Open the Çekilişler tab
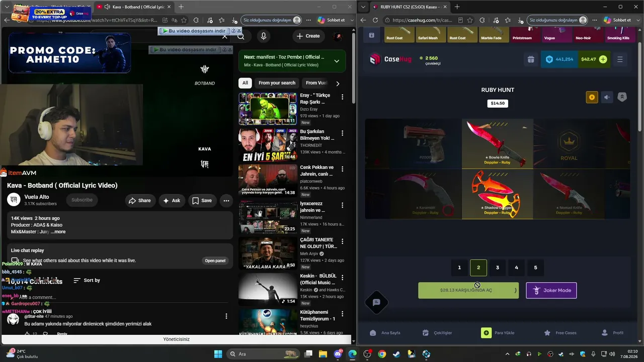644x362 pixels. [437, 333]
